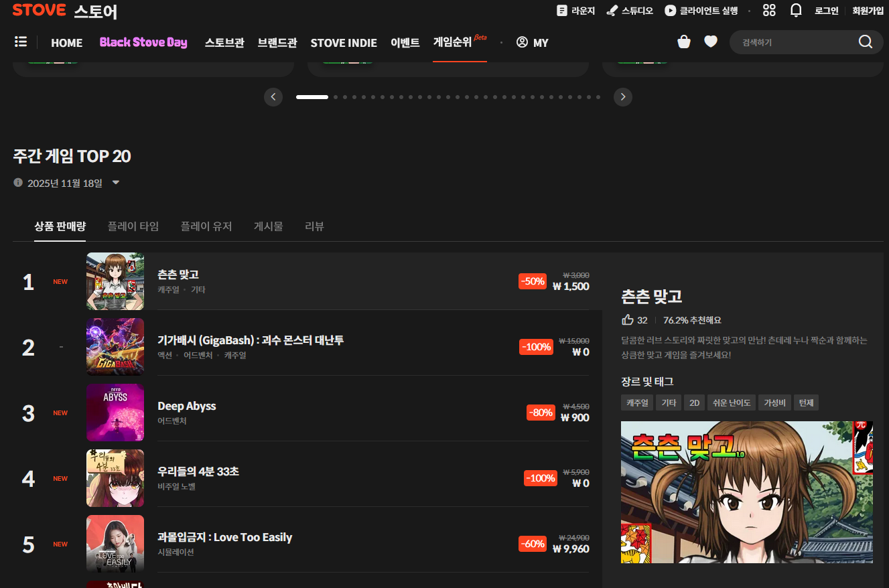Click the -60% discount badge
Image resolution: width=889 pixels, height=588 pixels.
tap(533, 544)
